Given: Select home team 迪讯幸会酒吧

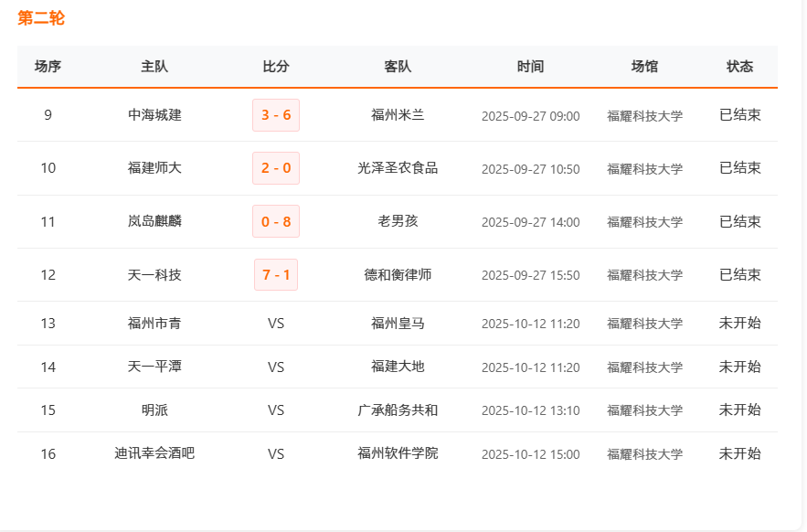Looking at the screenshot, I should coord(154,453).
